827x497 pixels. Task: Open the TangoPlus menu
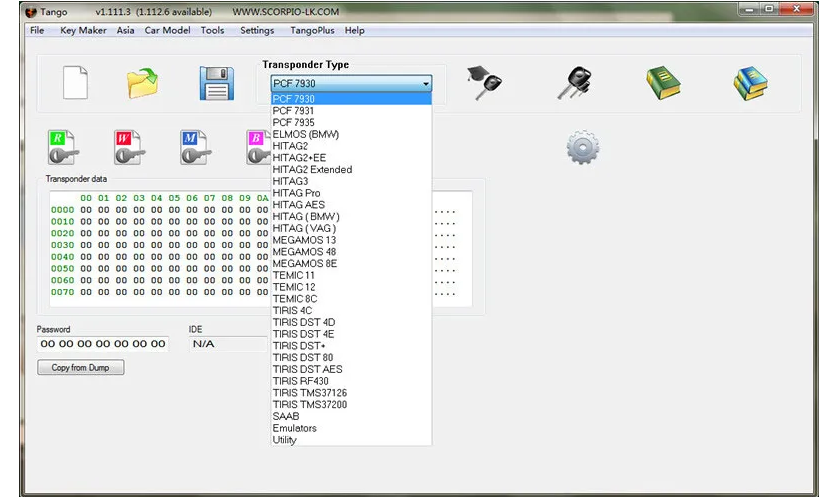tap(312, 30)
